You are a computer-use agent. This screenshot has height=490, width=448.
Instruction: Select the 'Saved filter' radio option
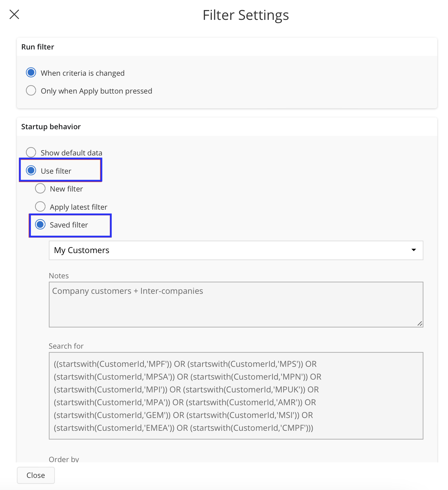point(40,224)
